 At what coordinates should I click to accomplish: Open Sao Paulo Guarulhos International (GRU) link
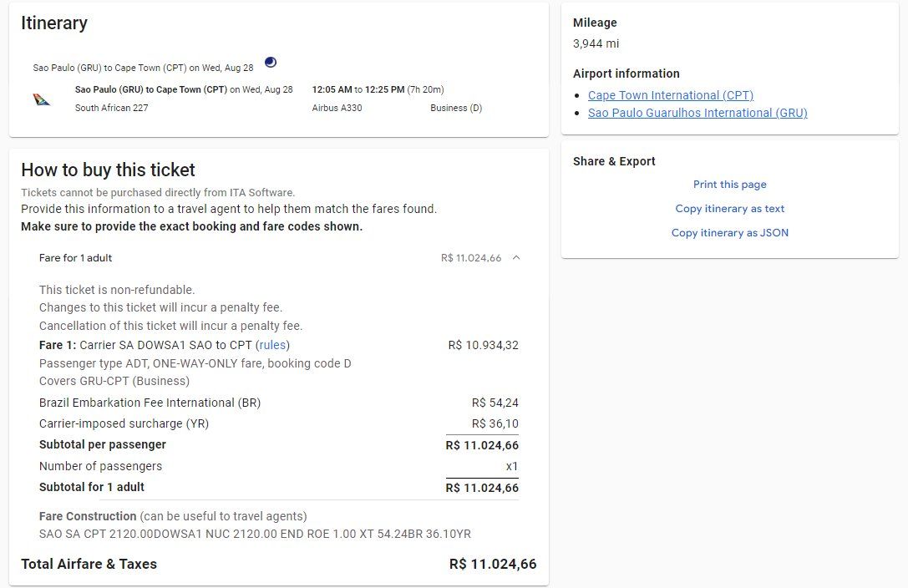(x=697, y=113)
